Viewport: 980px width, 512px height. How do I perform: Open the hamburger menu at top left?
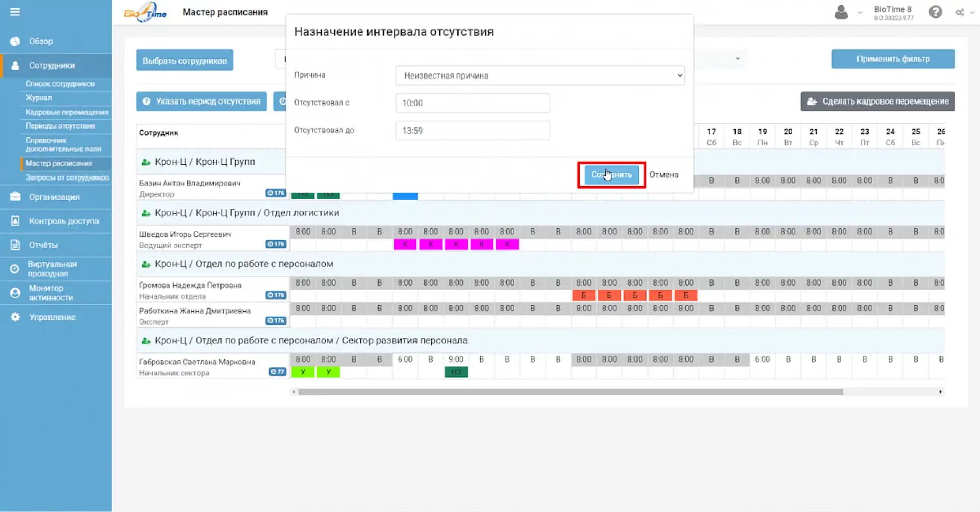[x=15, y=11]
